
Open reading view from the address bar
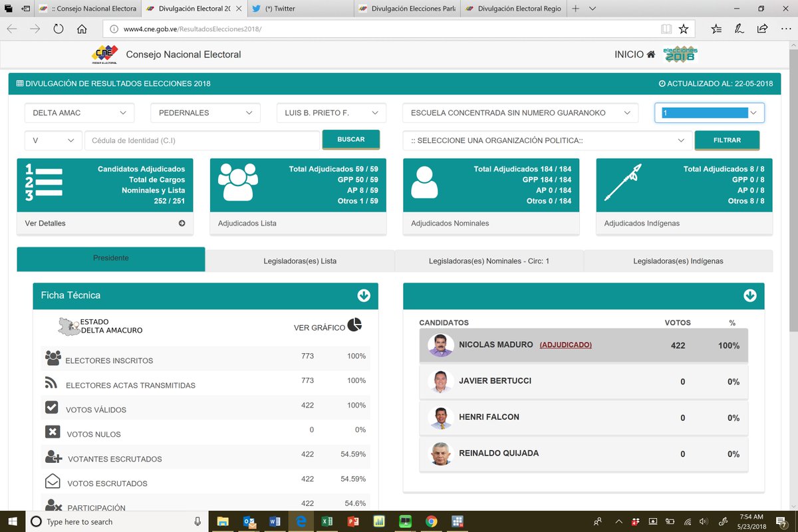pos(666,29)
